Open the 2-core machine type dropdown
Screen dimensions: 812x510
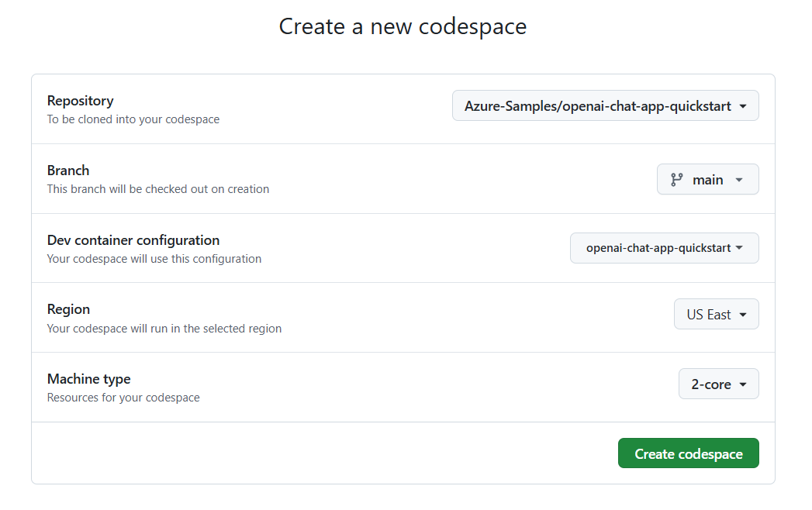tap(718, 384)
